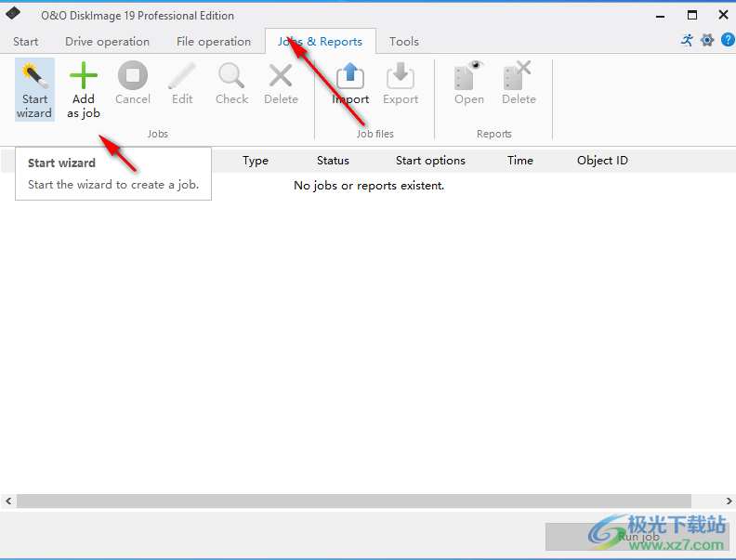
Task: Sort by the Status column header
Action: [333, 161]
